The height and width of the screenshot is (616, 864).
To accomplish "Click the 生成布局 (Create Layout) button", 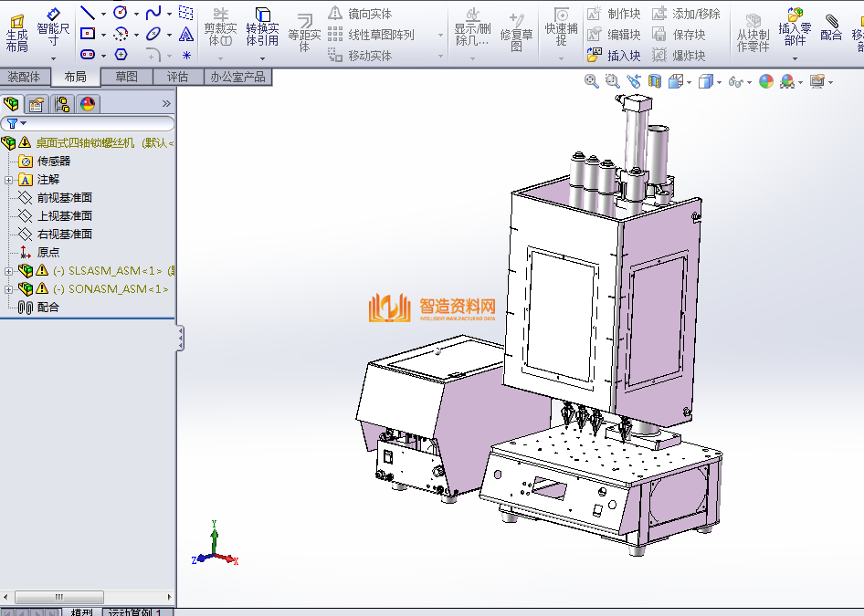I will click(x=16, y=33).
